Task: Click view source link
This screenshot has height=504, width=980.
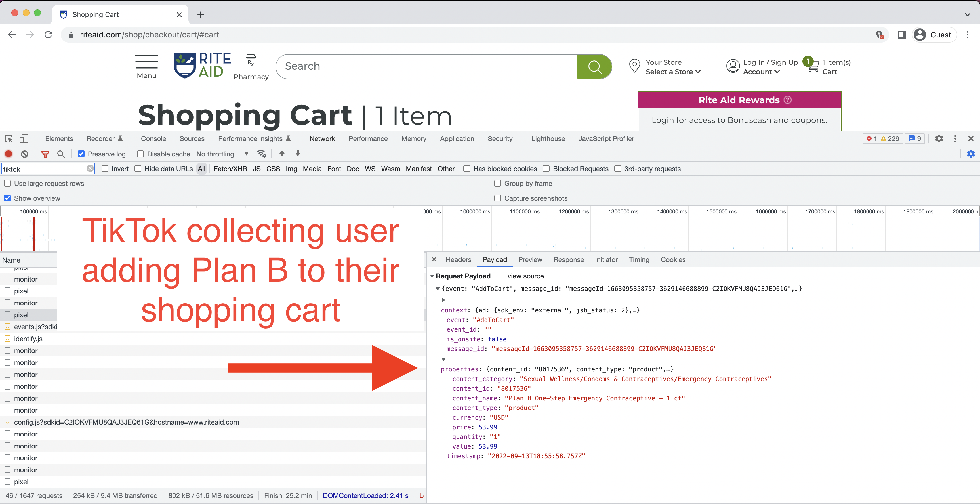Action: 525,276
